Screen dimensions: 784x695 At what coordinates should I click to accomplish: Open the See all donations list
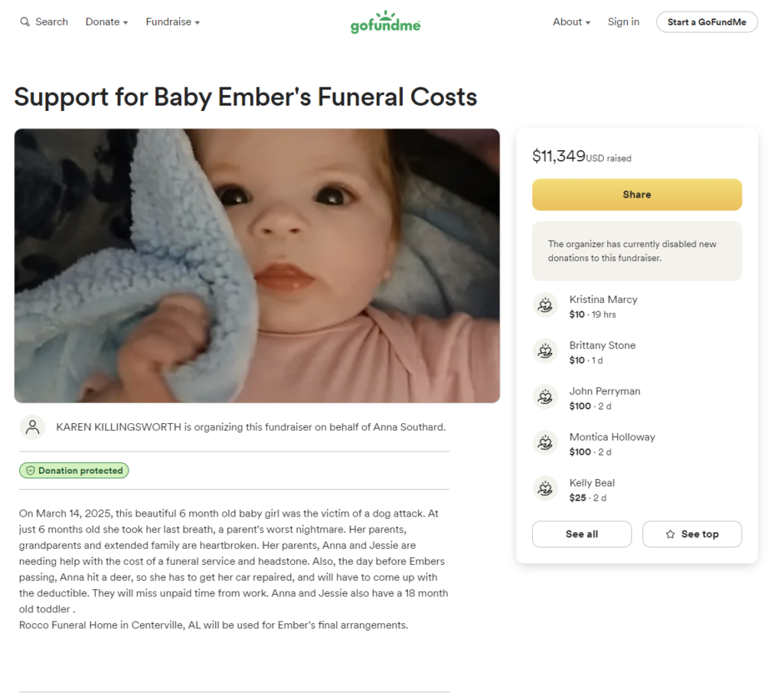pyautogui.click(x=581, y=534)
